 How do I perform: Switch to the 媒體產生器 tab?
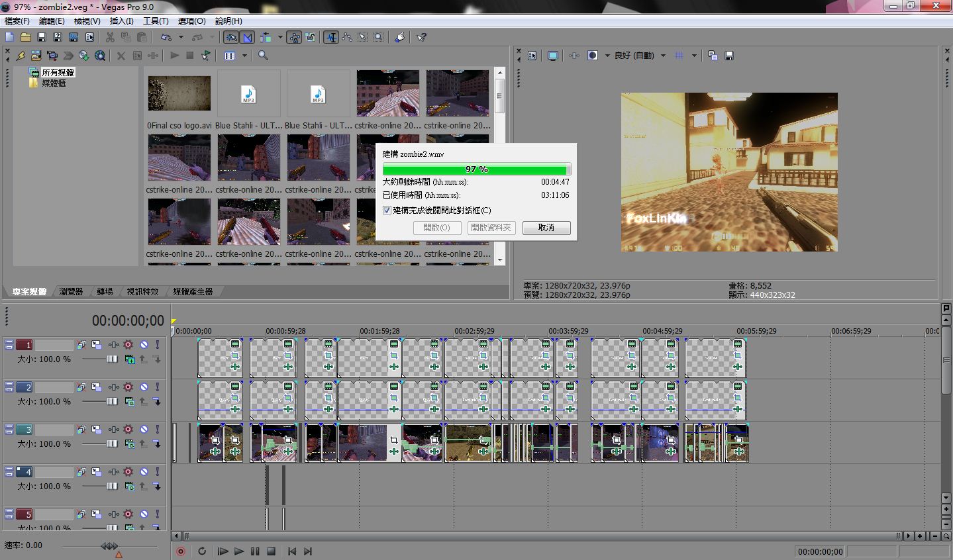click(x=193, y=291)
